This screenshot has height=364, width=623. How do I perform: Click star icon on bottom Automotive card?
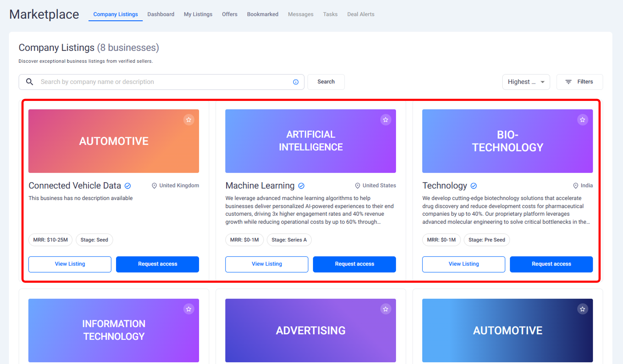(583, 309)
